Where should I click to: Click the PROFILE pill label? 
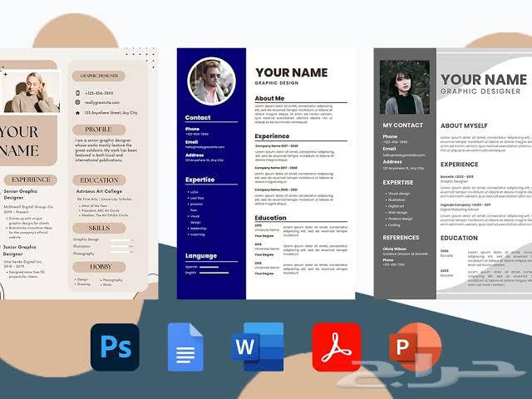click(x=99, y=130)
